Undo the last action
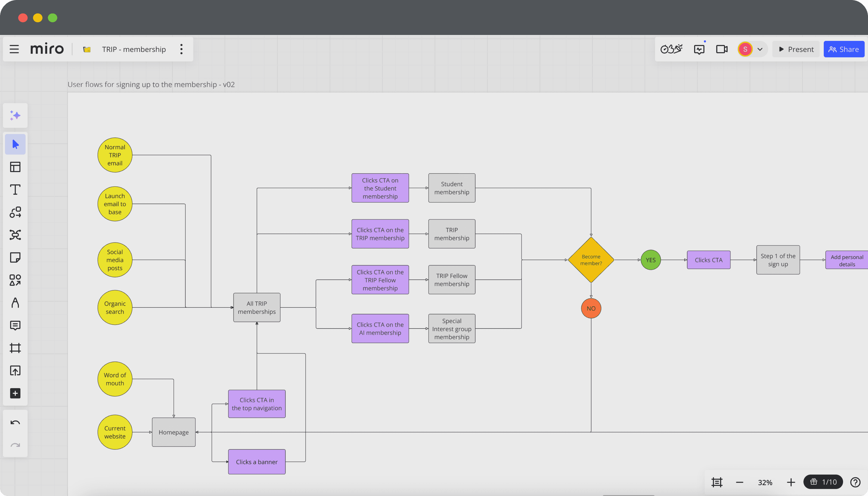 (x=15, y=423)
